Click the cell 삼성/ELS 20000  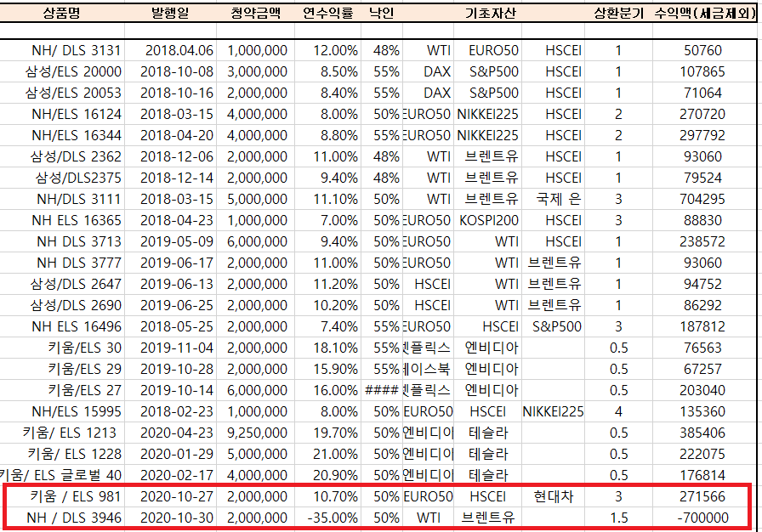click(62, 72)
